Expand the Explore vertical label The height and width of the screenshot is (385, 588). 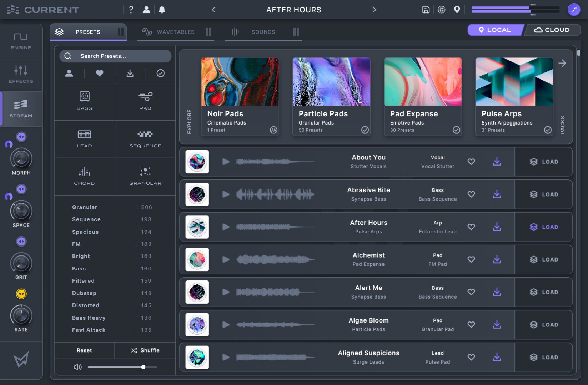(189, 121)
